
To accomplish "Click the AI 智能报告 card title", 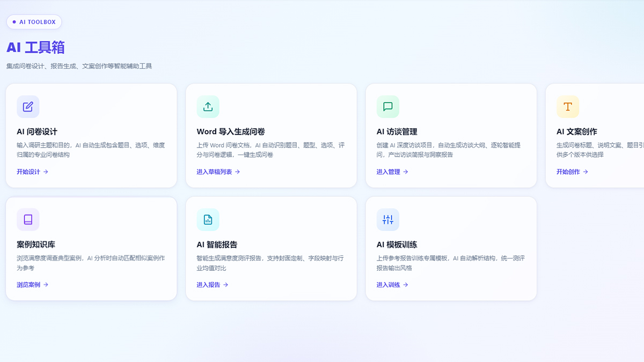I will click(217, 245).
